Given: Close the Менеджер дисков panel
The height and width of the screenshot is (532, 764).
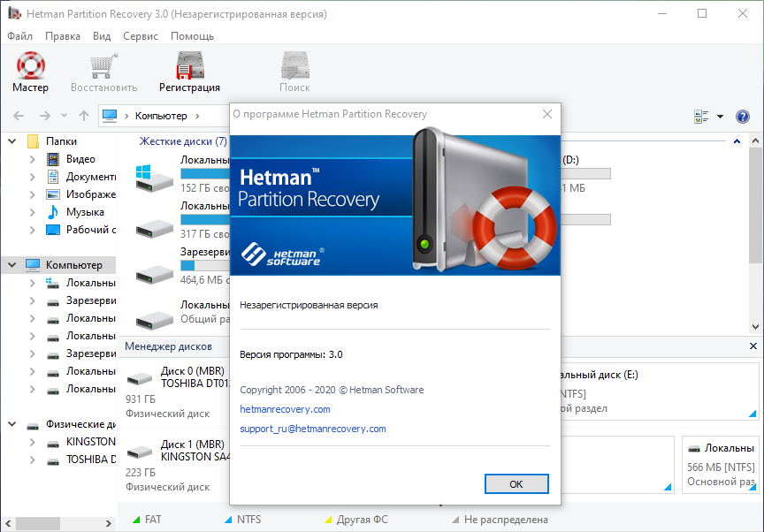Looking at the screenshot, I should pos(753,346).
